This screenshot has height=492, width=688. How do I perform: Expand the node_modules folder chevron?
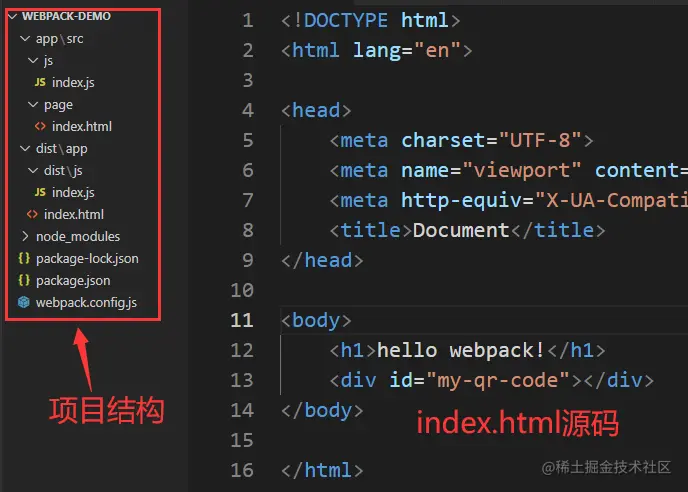tap(25, 237)
